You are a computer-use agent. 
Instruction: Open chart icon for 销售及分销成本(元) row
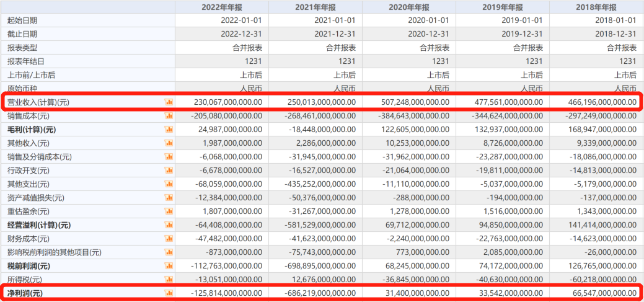pyautogui.click(x=169, y=156)
